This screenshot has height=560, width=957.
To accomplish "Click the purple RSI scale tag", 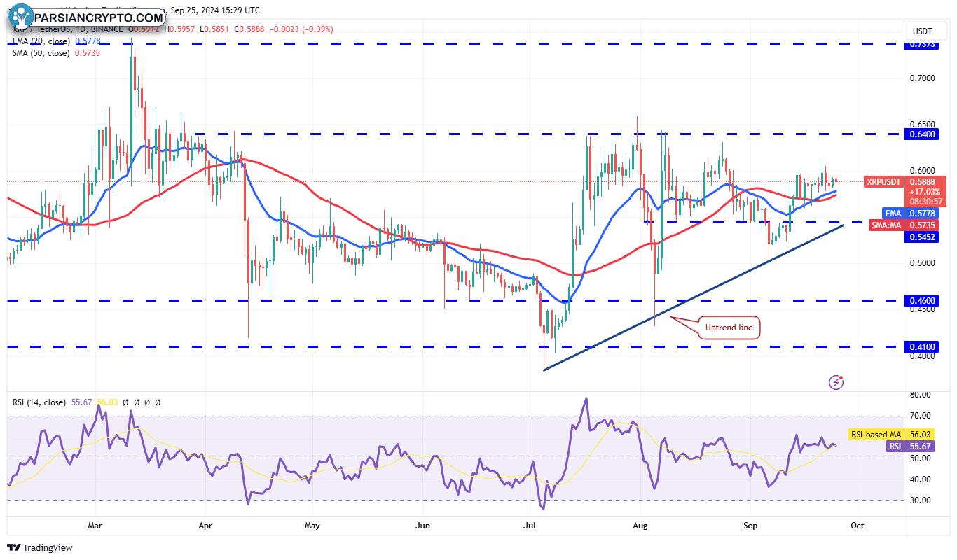I will click(895, 446).
